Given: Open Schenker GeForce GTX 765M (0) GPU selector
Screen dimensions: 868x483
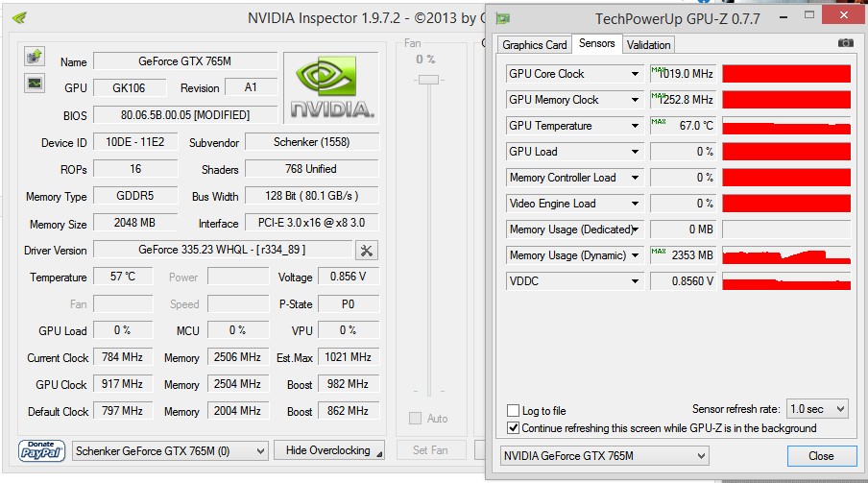Looking at the screenshot, I should (171, 451).
